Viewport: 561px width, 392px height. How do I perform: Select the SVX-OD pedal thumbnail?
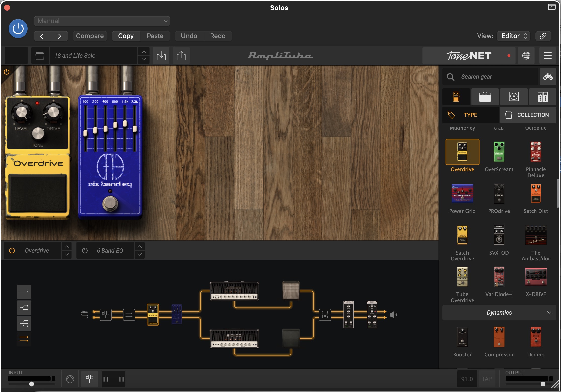coord(499,235)
